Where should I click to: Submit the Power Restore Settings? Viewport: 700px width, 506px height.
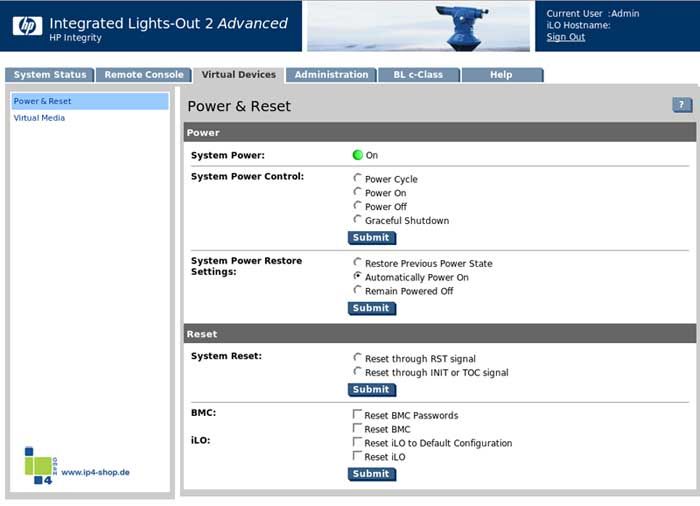pyautogui.click(x=371, y=308)
